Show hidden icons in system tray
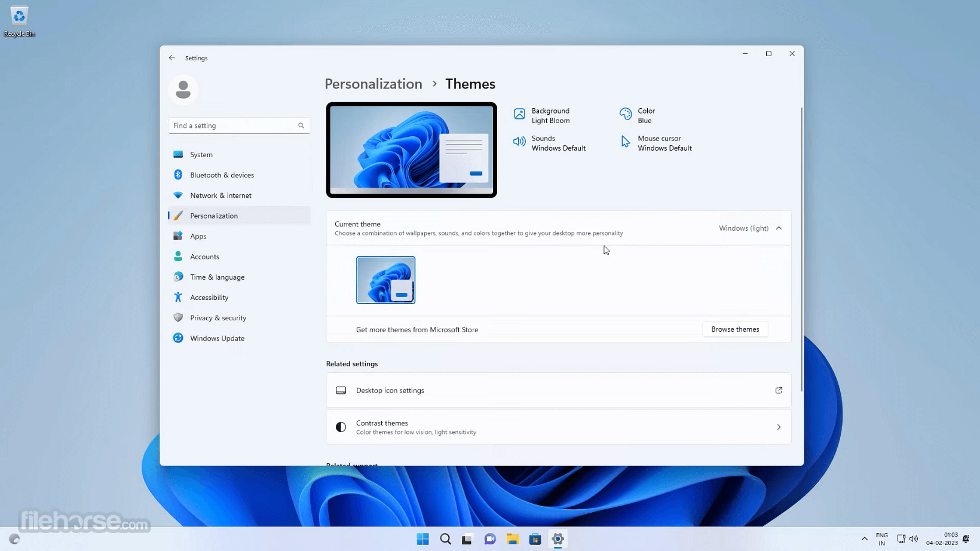This screenshot has width=980, height=551. [x=864, y=539]
